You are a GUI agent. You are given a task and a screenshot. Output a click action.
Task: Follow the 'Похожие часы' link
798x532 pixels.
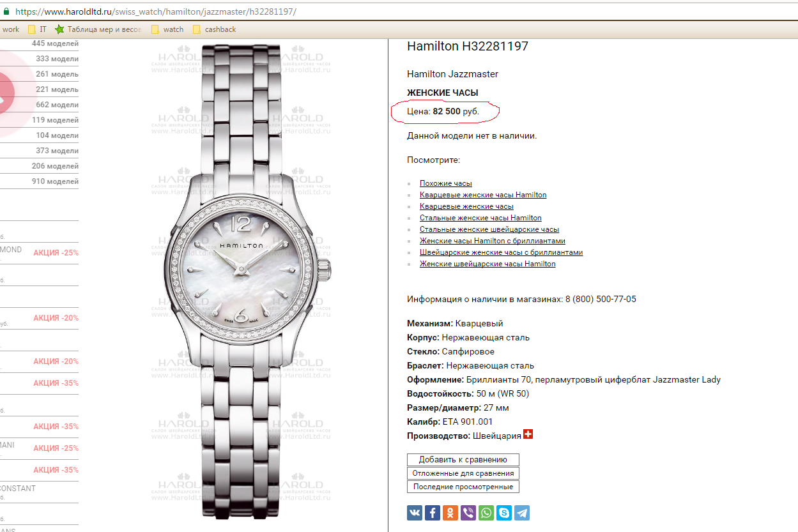(x=446, y=183)
